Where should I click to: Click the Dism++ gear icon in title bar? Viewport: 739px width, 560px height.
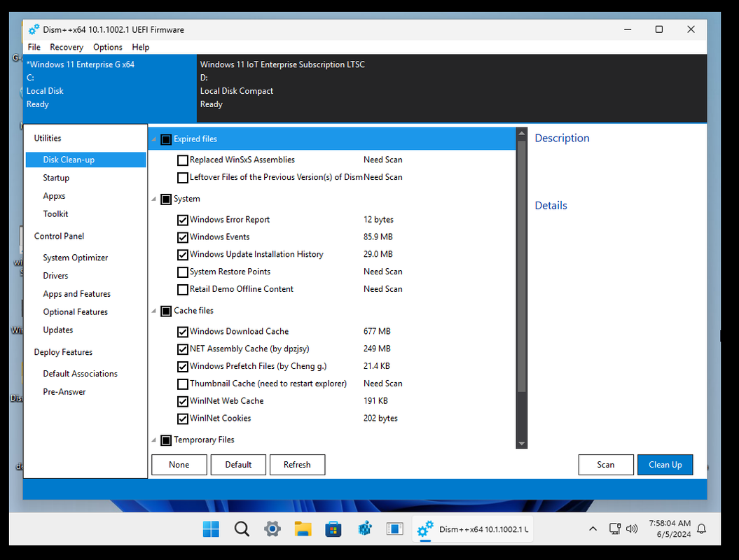(x=34, y=29)
